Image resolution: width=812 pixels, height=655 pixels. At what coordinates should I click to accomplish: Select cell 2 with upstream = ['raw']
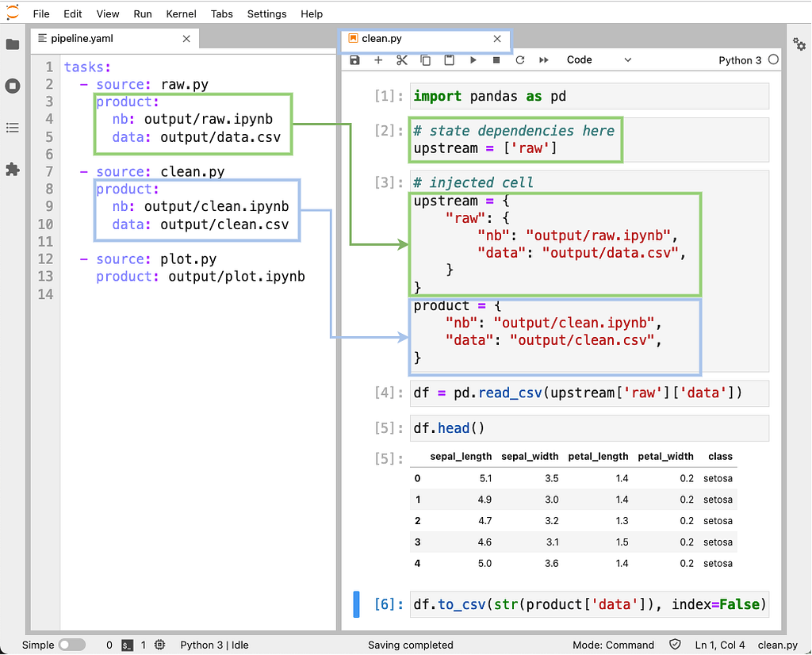(x=589, y=140)
